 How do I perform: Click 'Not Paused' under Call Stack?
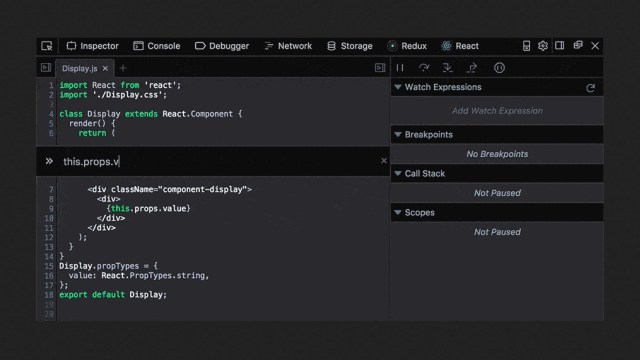tap(497, 193)
